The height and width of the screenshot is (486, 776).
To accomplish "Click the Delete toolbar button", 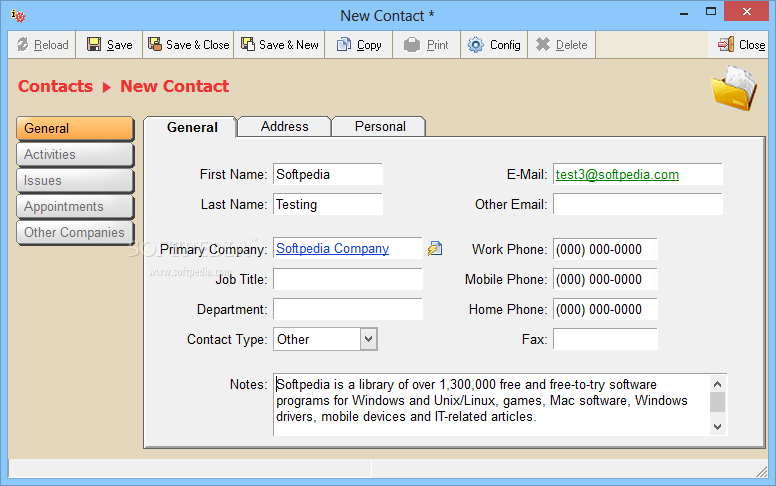I will [561, 45].
